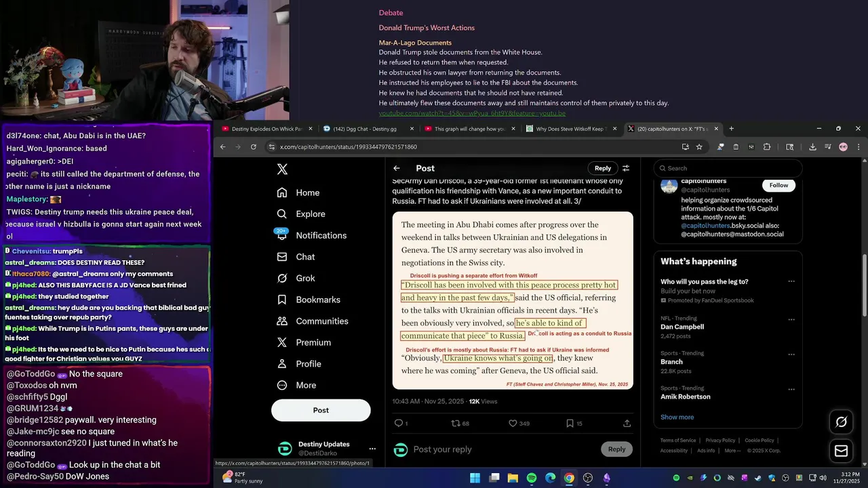Click the X search box
This screenshot has height=488, width=868.
point(728,168)
